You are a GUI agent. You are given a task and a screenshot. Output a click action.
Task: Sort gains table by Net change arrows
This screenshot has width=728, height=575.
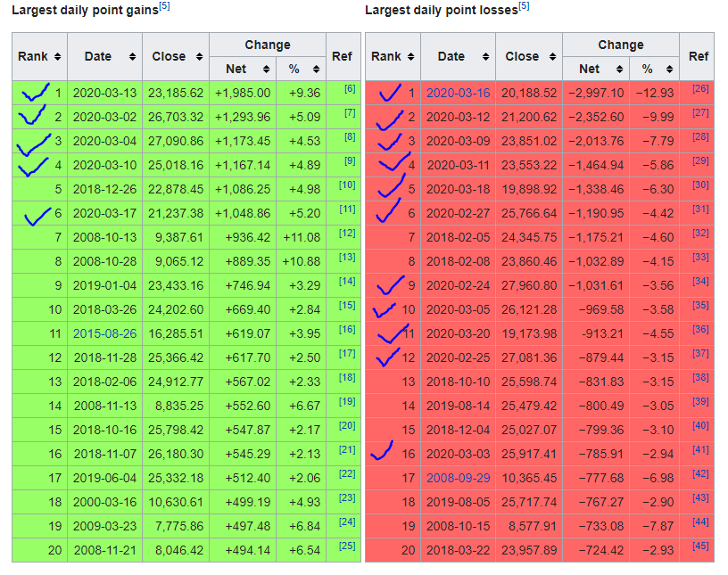(x=266, y=70)
